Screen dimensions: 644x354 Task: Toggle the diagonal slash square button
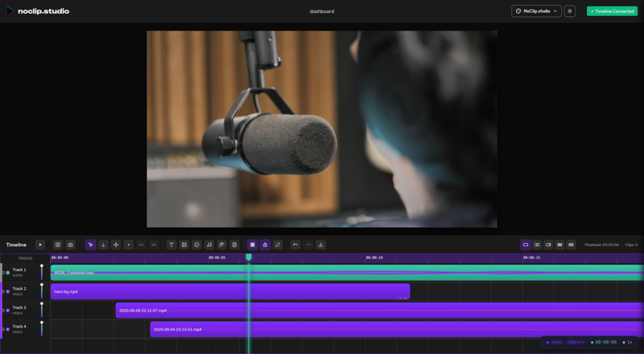pos(278,245)
